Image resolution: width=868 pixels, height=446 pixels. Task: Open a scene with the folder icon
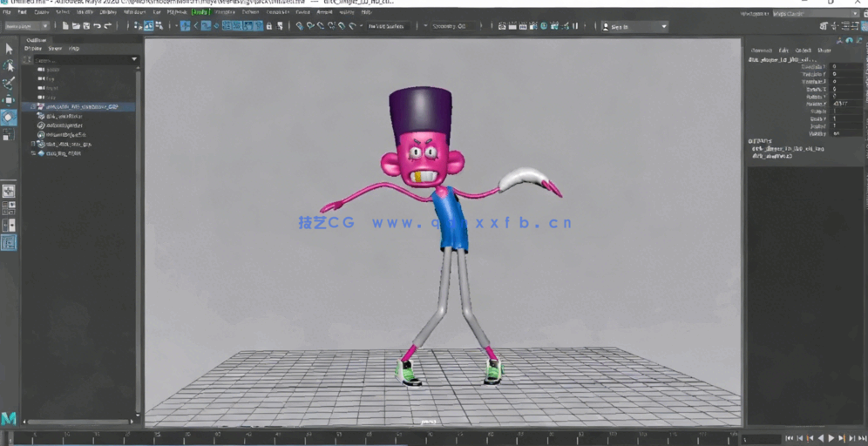click(74, 26)
